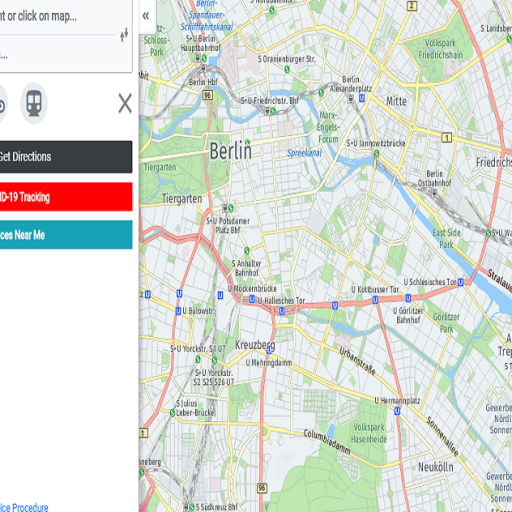Click route 1 shield near Mitte

click(x=447, y=137)
